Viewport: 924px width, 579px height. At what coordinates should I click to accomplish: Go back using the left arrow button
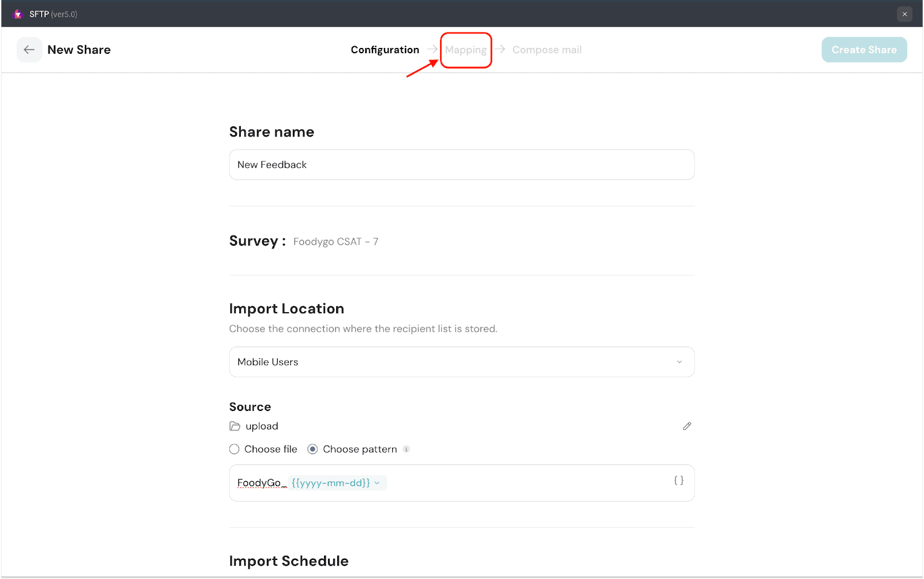[x=29, y=50]
